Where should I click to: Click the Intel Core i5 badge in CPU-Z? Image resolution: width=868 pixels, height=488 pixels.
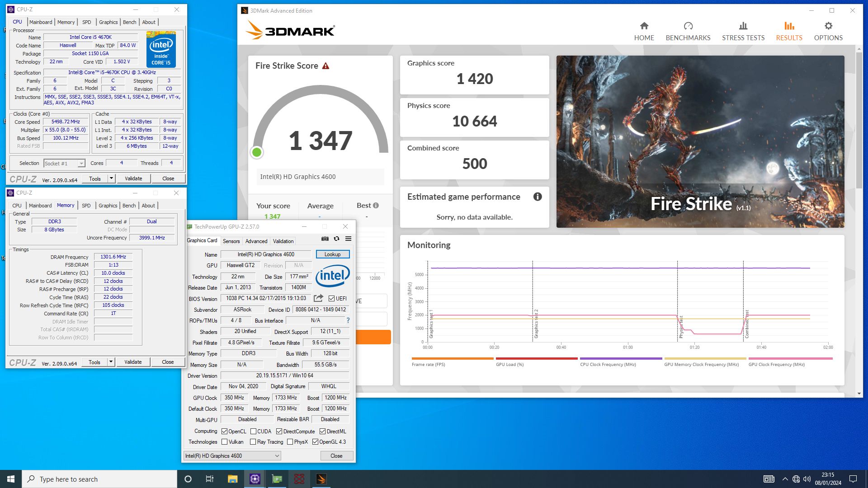click(x=161, y=49)
